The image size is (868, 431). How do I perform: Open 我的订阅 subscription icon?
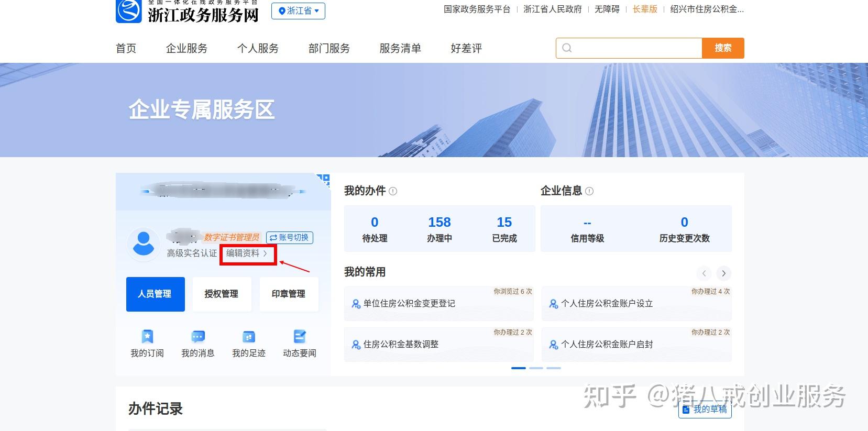pos(147,337)
